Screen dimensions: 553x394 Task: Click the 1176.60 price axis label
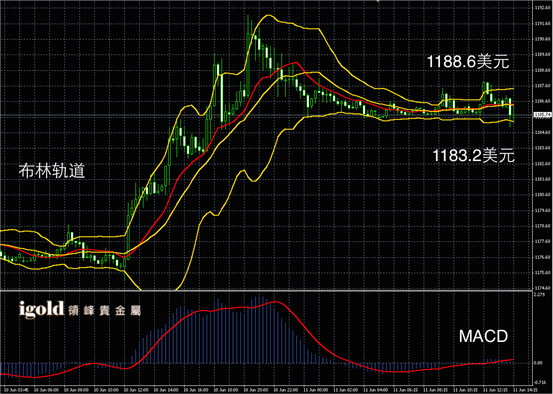point(543,257)
